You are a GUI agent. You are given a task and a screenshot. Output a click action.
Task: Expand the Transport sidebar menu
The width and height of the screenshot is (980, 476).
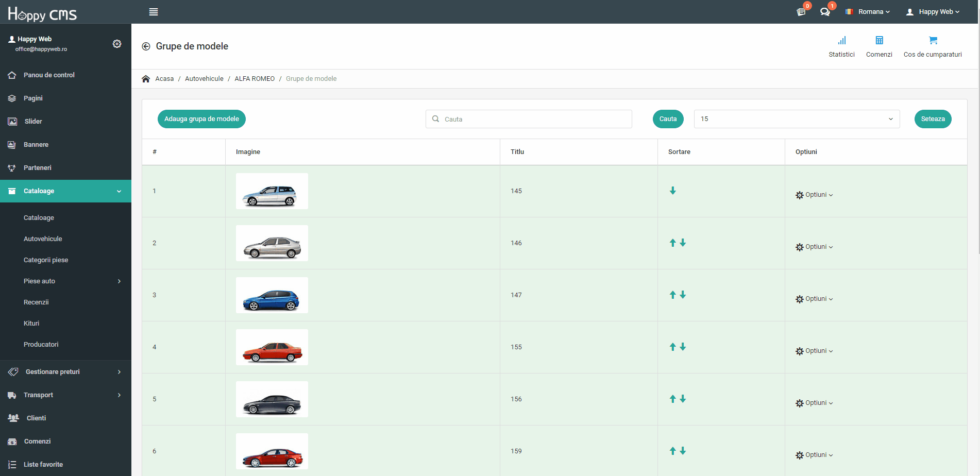tap(65, 395)
